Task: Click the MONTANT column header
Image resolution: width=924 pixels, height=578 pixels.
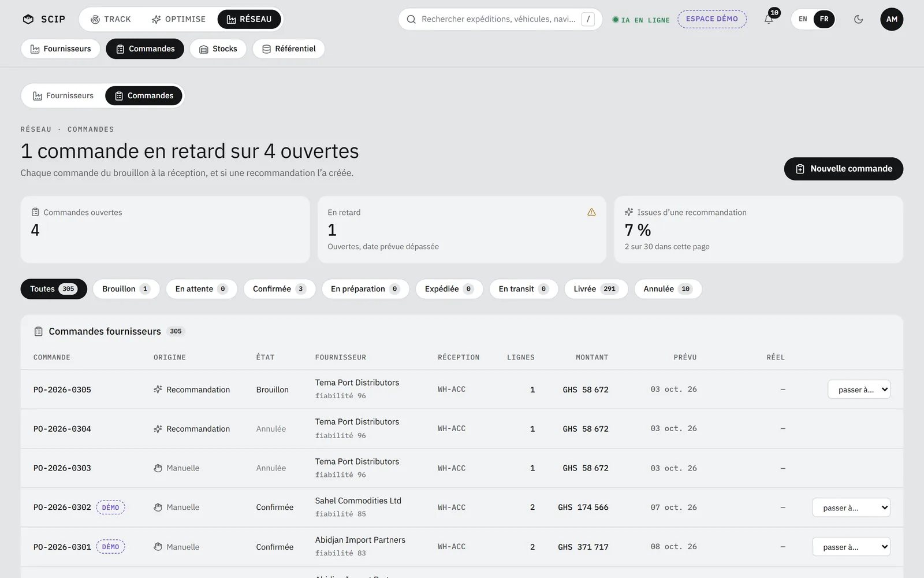Action: (x=592, y=357)
